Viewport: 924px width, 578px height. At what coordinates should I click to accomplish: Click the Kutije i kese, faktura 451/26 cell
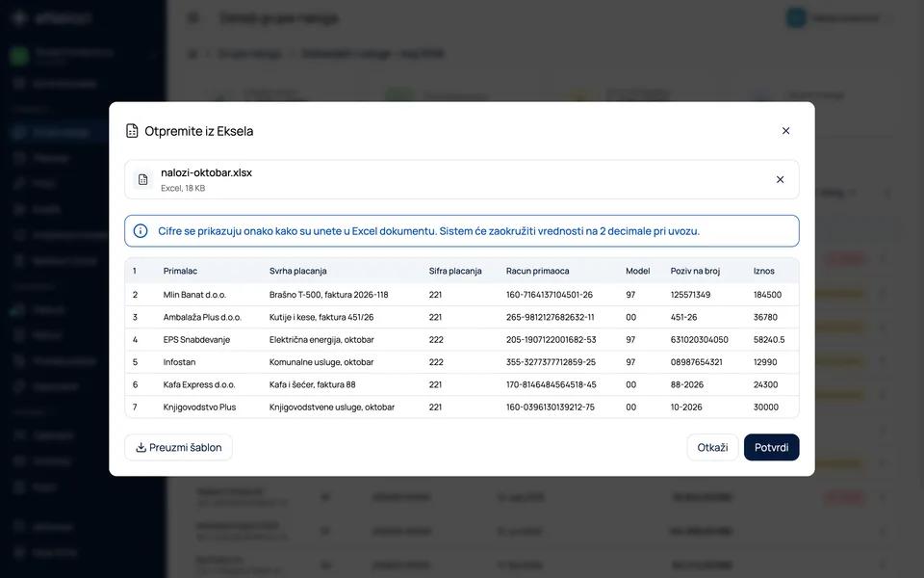[321, 317]
